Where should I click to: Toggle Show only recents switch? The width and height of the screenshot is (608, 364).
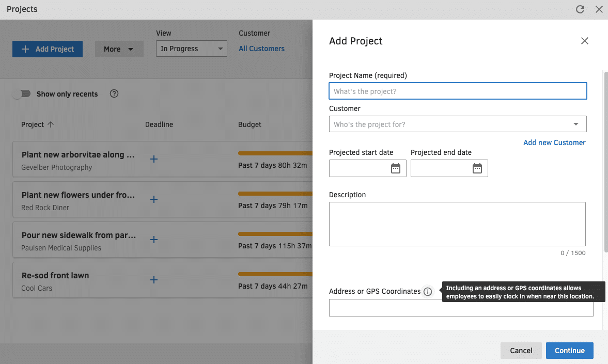point(21,94)
